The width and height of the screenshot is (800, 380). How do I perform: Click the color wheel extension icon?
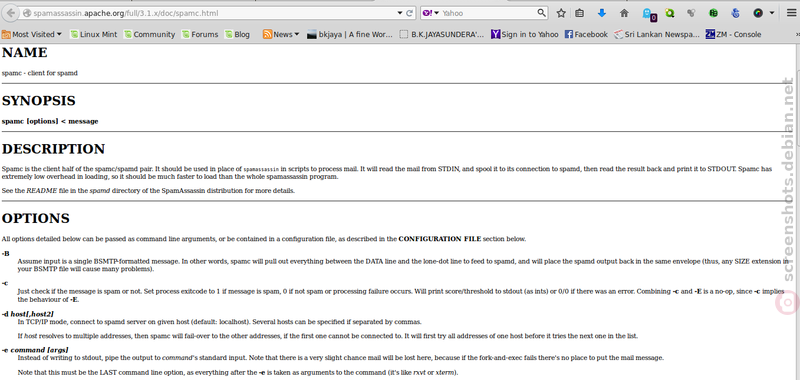click(x=758, y=13)
